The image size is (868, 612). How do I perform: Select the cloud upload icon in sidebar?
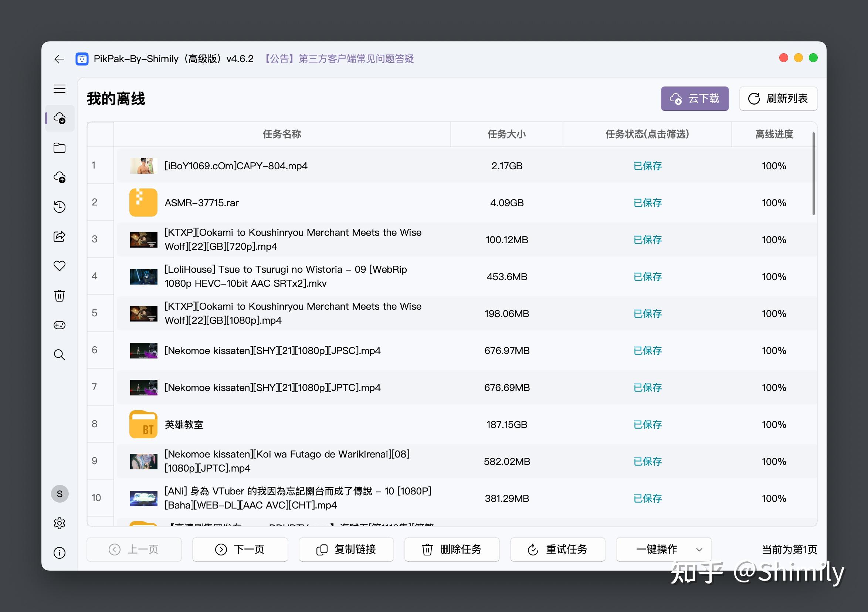pyautogui.click(x=60, y=177)
